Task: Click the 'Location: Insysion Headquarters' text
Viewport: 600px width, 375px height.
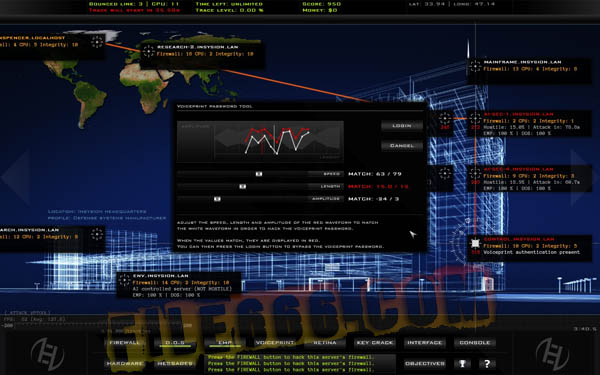Action: click(97, 212)
